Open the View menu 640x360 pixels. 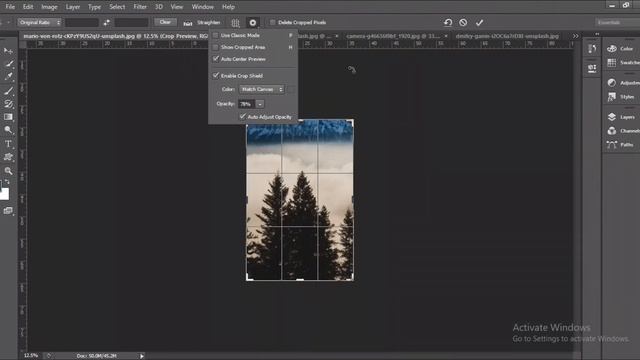click(x=177, y=7)
